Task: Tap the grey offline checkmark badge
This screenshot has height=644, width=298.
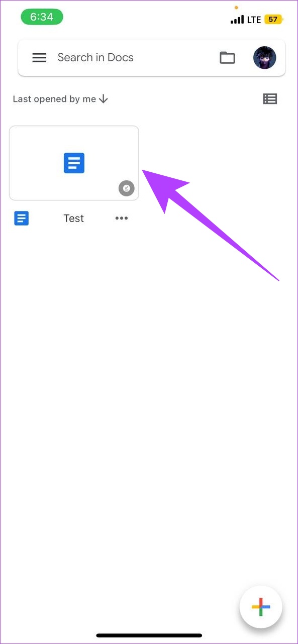Action: [126, 188]
